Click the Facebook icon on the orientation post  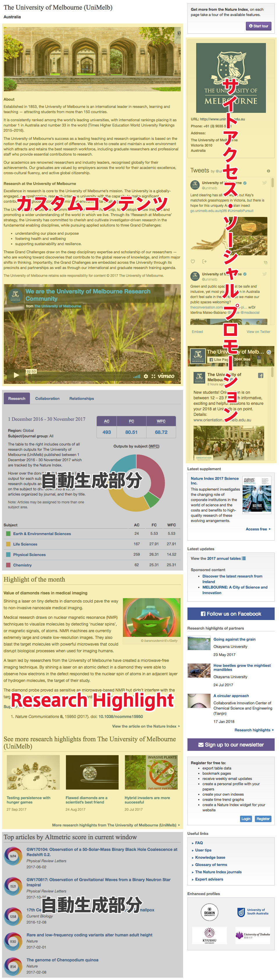click(x=261, y=375)
